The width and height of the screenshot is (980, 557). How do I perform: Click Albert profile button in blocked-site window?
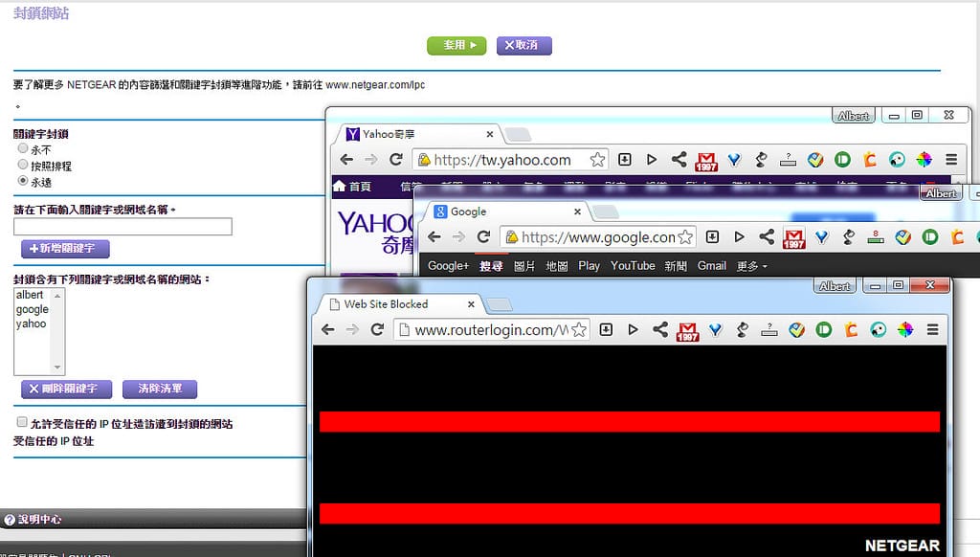tap(835, 286)
